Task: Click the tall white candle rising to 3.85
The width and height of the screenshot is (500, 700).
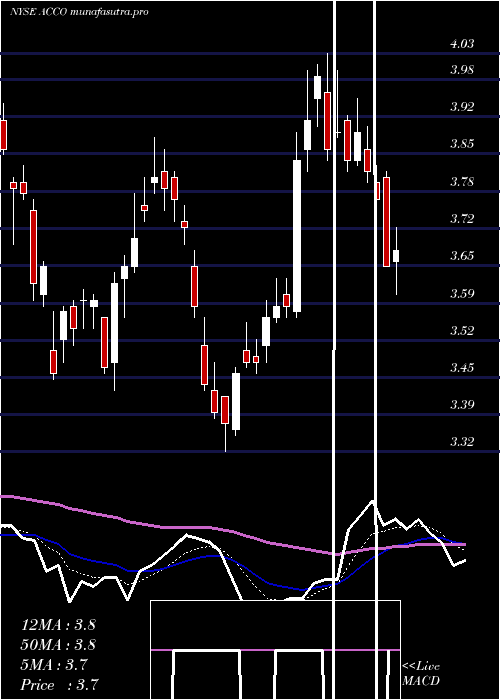Action: 297,236
